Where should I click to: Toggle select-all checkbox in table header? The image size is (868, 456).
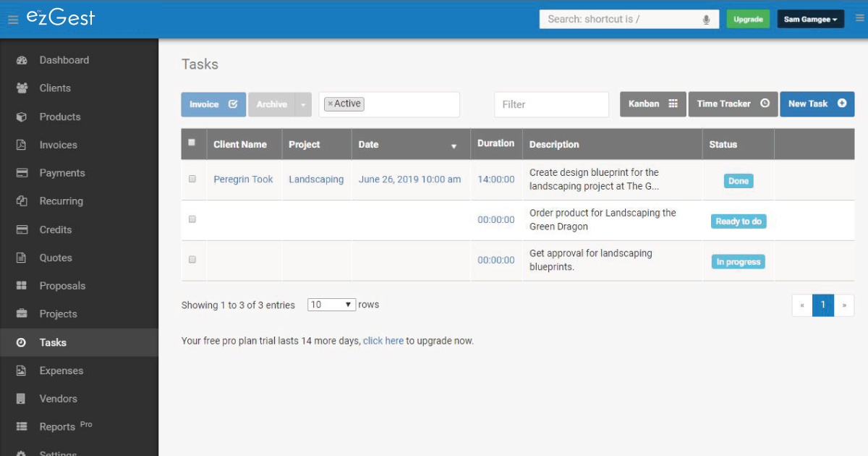[192, 143]
